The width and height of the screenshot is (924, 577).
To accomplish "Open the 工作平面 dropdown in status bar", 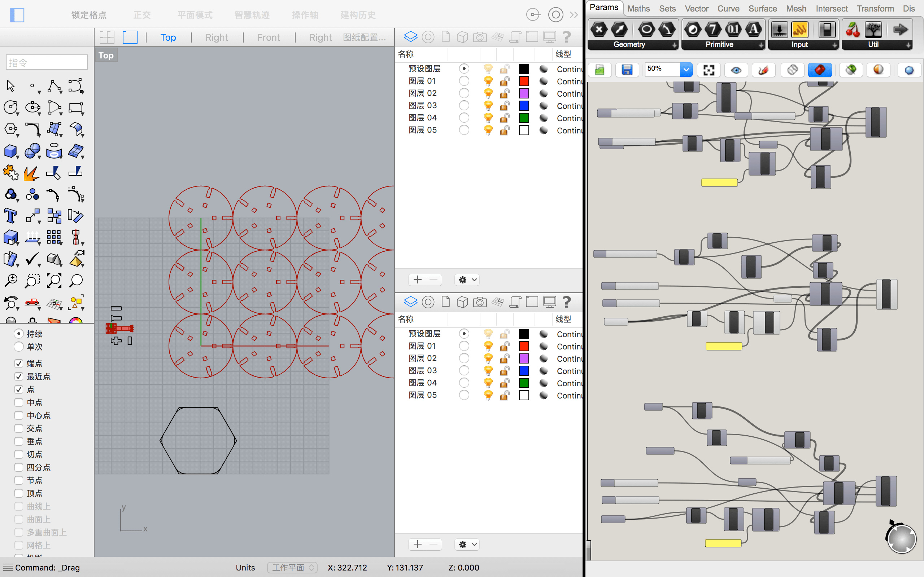I will pos(292,568).
